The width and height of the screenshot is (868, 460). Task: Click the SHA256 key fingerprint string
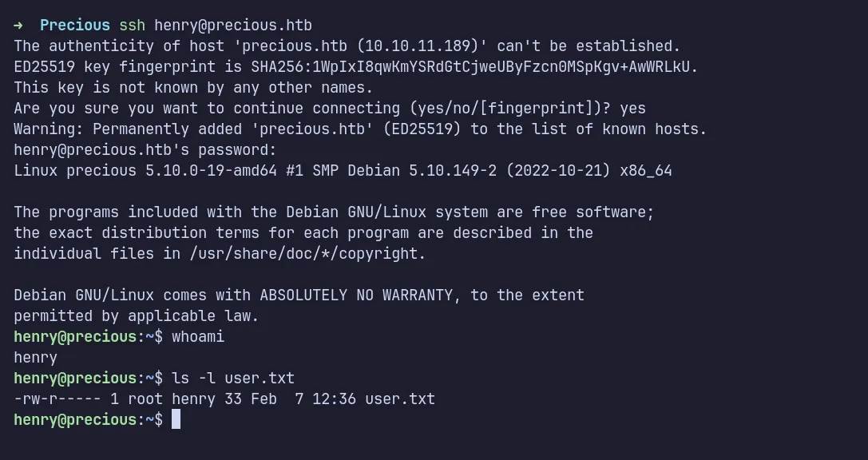pyautogui.click(x=474, y=67)
